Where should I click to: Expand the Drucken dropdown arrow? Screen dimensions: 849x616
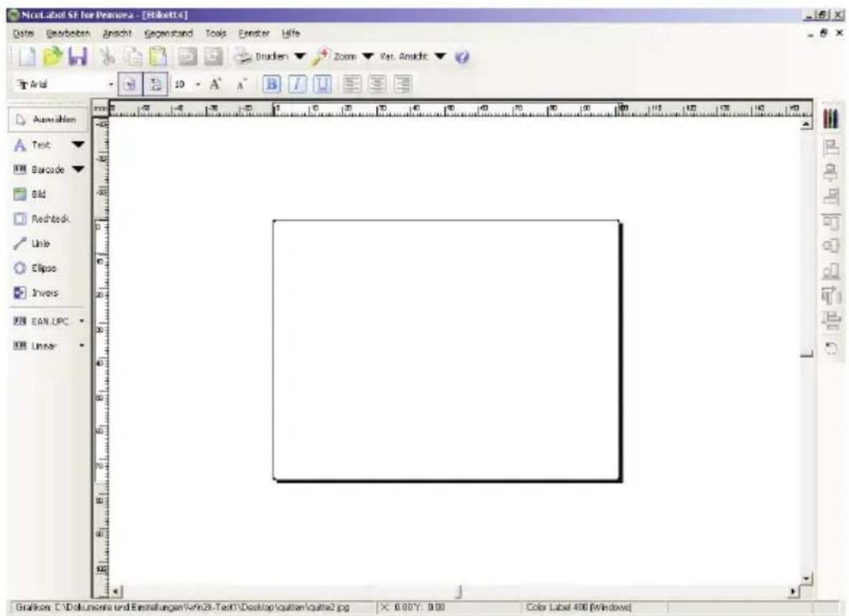(300, 56)
